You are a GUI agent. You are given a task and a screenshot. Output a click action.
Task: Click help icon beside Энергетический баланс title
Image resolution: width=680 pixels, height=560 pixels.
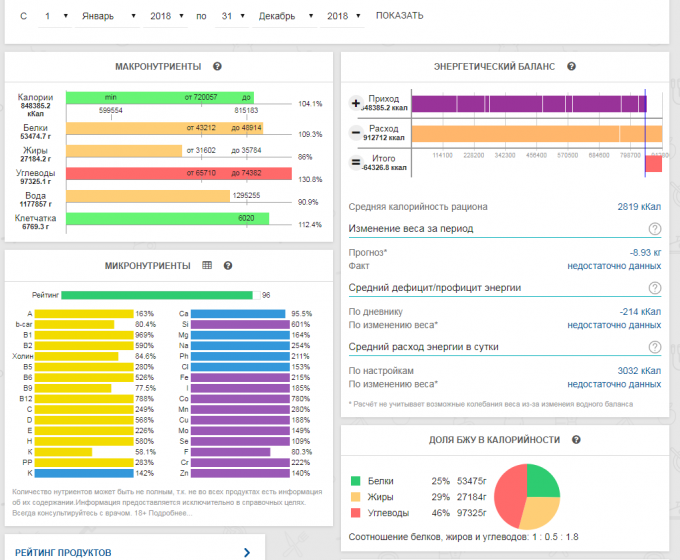pos(572,66)
